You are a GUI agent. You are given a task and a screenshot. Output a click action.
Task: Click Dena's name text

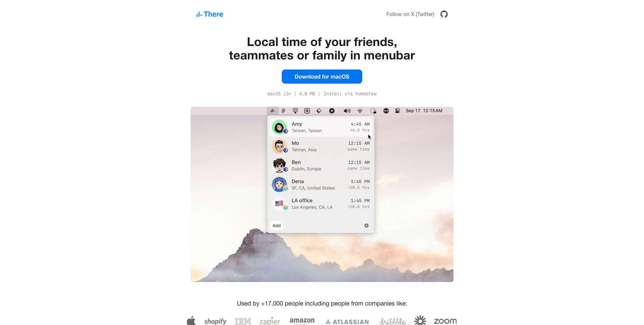tap(298, 181)
